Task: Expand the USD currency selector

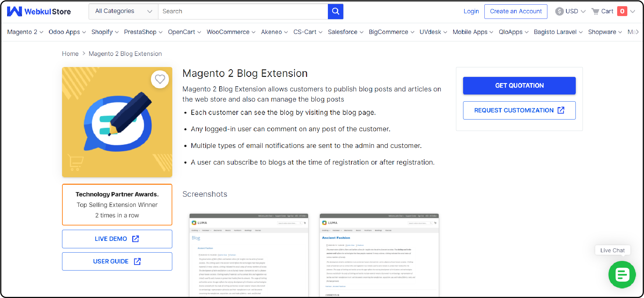Action: point(571,11)
